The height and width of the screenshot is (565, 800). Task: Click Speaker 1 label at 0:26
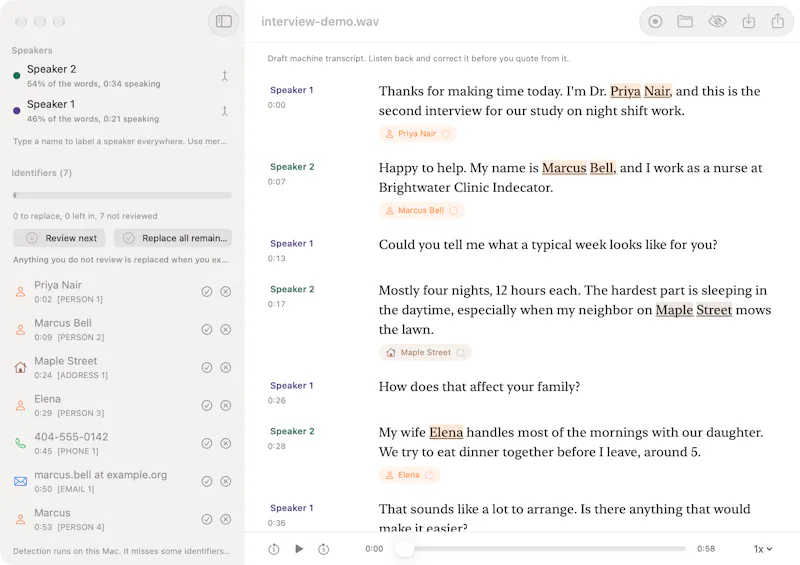point(292,385)
